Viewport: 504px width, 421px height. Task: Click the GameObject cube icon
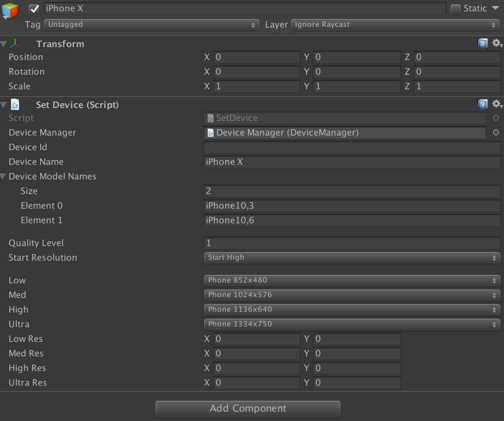point(10,11)
